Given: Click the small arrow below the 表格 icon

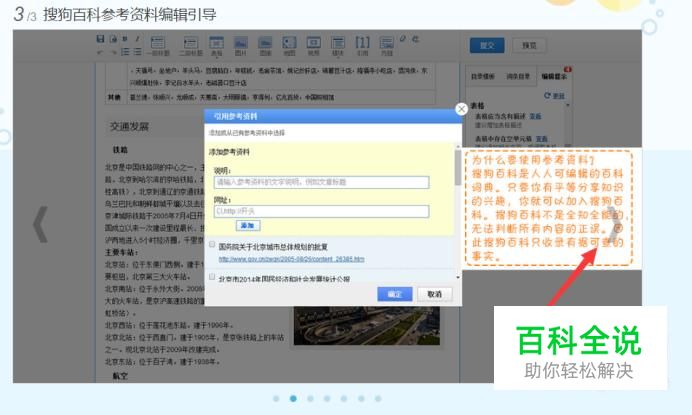Looking at the screenshot, I should click(217, 58).
